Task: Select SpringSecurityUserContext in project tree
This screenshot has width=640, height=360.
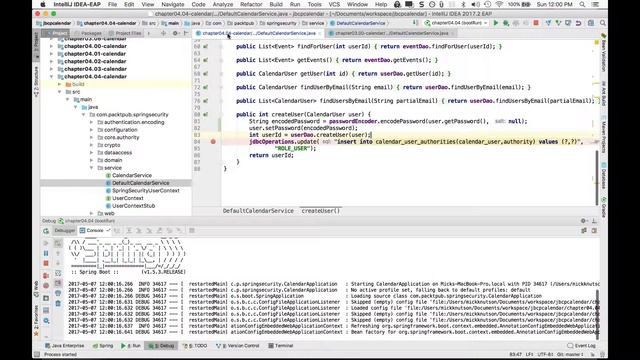Action: coord(145,191)
